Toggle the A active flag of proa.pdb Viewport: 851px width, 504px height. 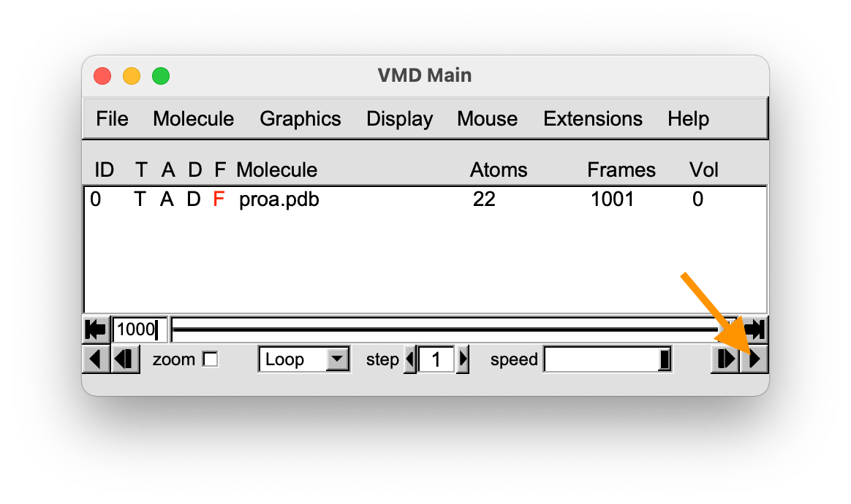click(167, 199)
